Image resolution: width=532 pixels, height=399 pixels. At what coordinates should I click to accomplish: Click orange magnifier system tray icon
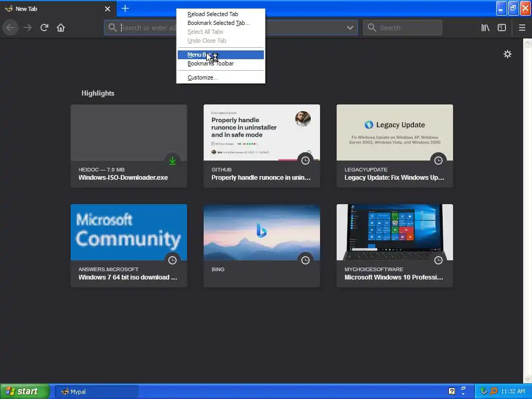pyautogui.click(x=494, y=392)
